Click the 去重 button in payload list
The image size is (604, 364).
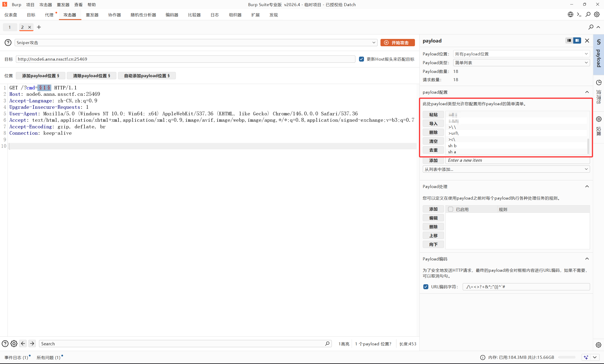click(x=433, y=150)
